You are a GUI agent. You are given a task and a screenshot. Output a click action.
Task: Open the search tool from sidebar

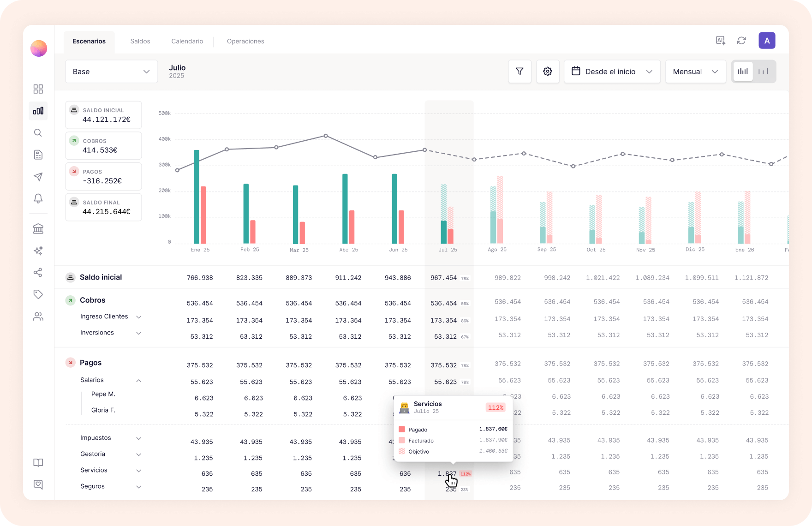coord(38,133)
